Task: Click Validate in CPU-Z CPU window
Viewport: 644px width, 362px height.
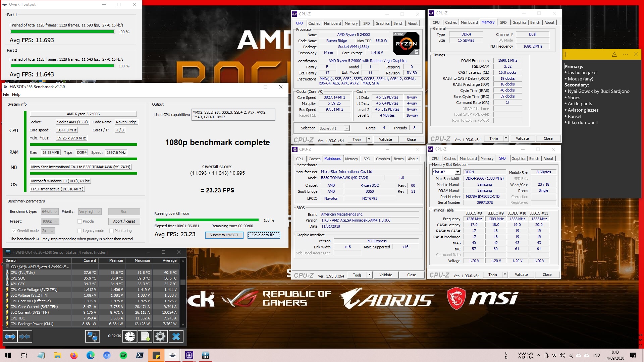Action: (385, 139)
